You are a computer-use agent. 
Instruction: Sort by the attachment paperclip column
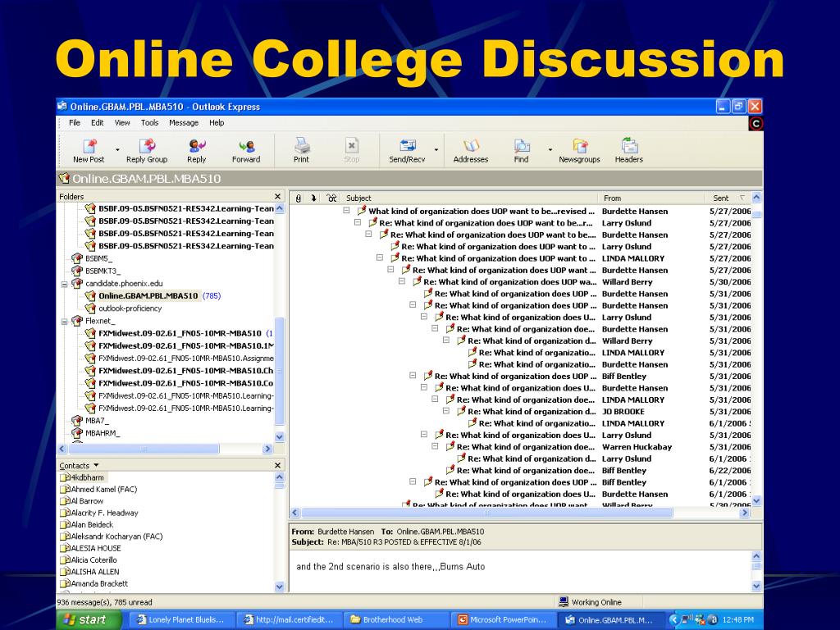pyautogui.click(x=299, y=199)
